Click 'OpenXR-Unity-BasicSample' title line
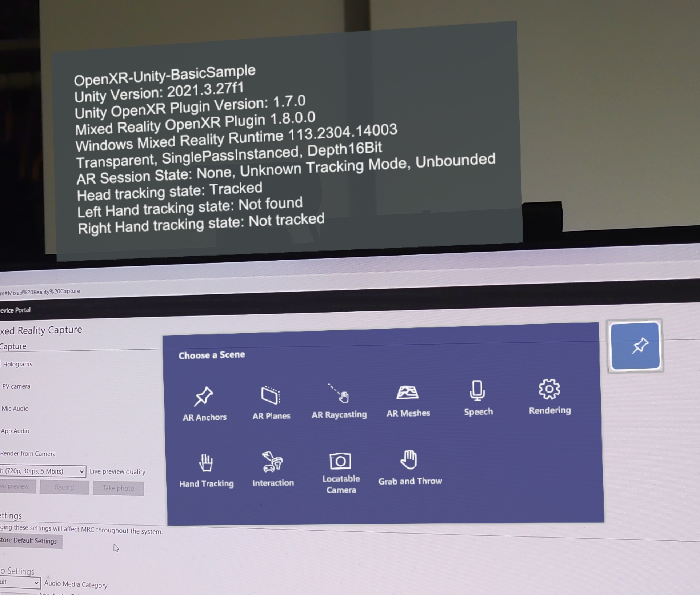Image resolution: width=700 pixels, height=595 pixels. (x=165, y=75)
